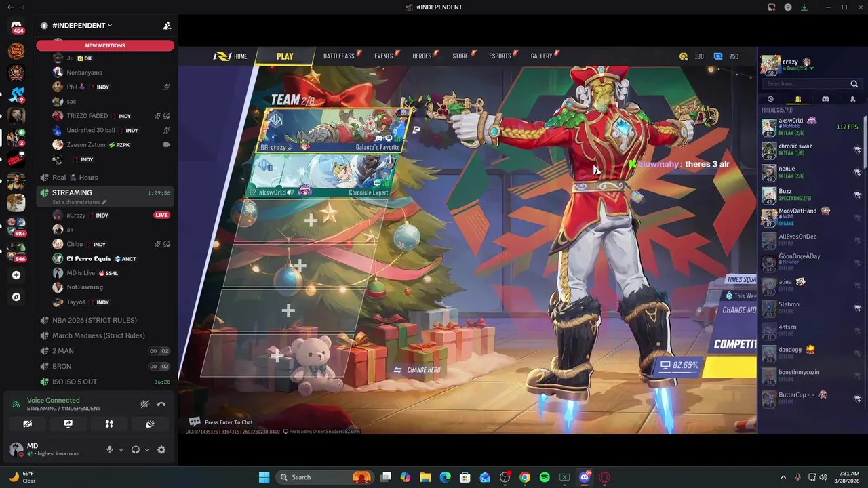Viewport: 868px width, 488px height.
Task: Expand crazy's In Team status dropdown arrow
Action: click(812, 69)
